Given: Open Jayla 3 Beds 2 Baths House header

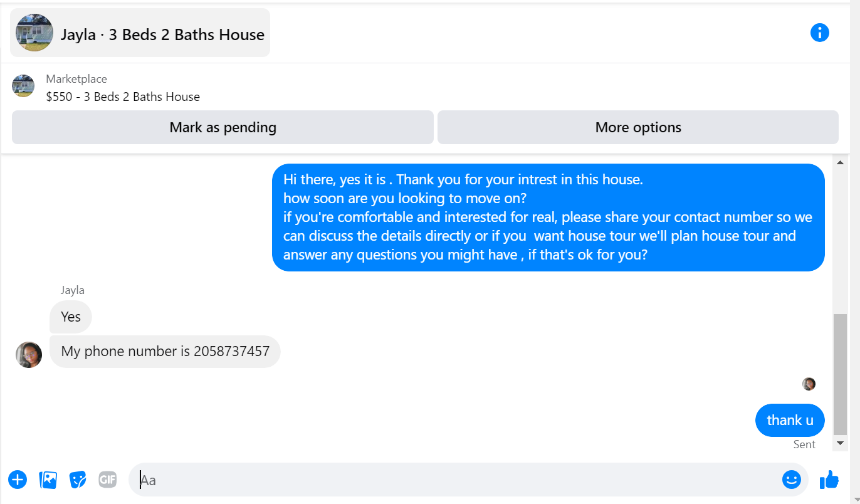Looking at the screenshot, I should pos(140,33).
